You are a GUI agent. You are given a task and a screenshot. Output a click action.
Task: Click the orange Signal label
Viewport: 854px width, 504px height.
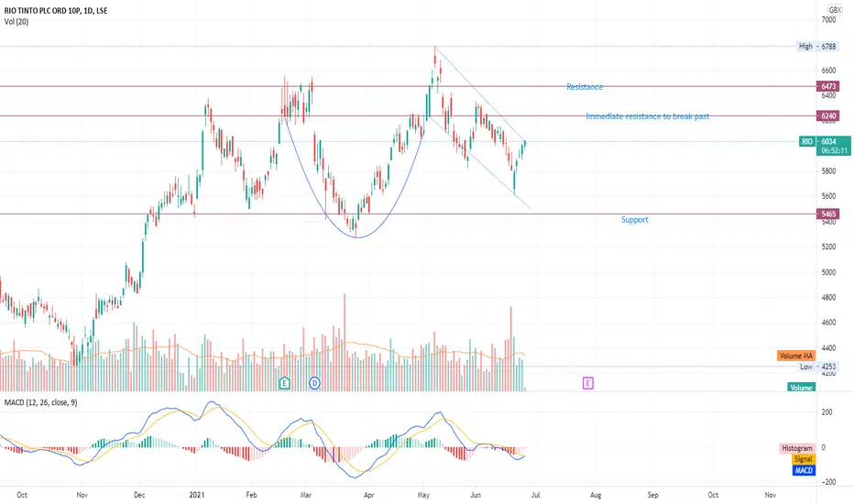[x=804, y=459]
